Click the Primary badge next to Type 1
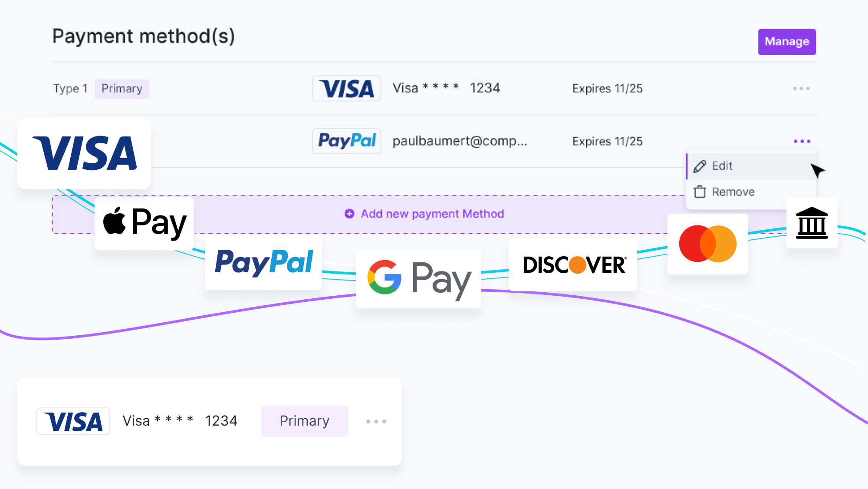 coord(122,89)
